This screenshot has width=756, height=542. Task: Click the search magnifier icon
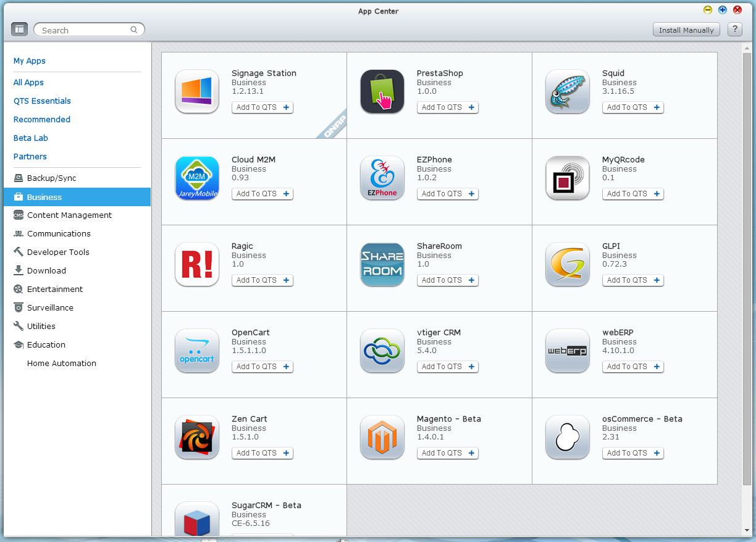coord(134,30)
